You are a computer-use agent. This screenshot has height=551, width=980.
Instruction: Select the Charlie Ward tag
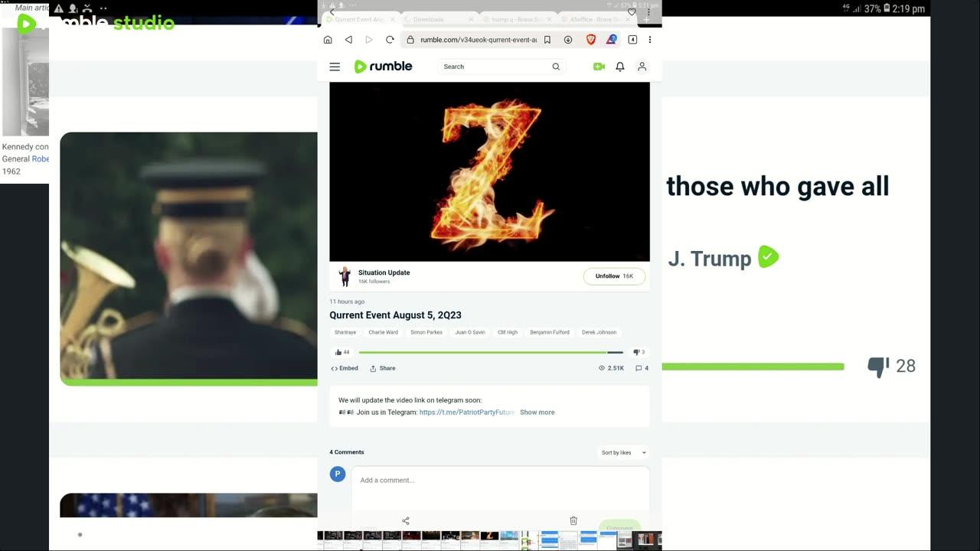tap(383, 332)
